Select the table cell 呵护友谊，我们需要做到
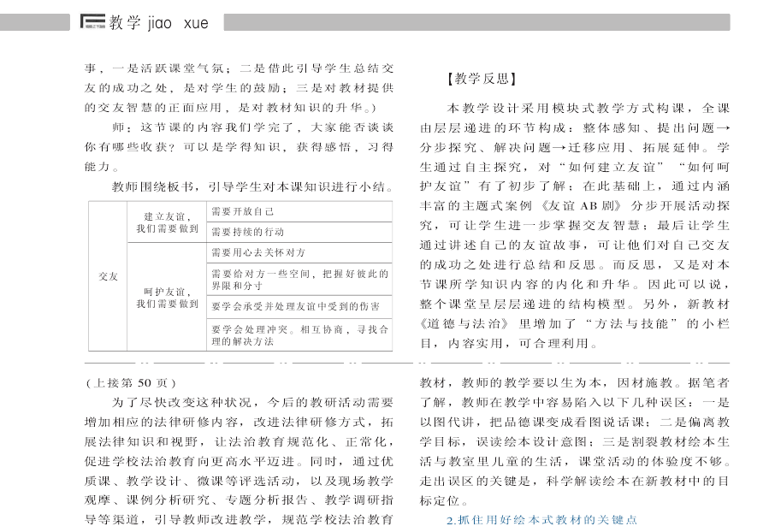This screenshot has height=532, width=769. pos(167,297)
